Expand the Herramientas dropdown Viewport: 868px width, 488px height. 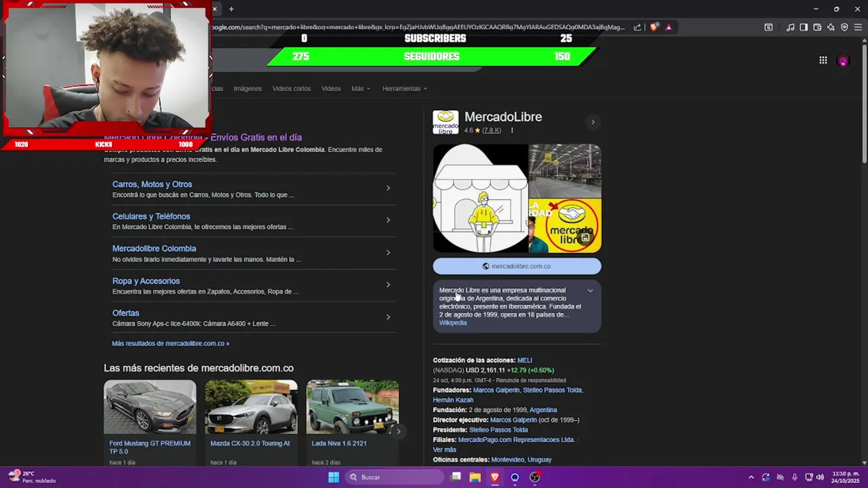pos(404,89)
